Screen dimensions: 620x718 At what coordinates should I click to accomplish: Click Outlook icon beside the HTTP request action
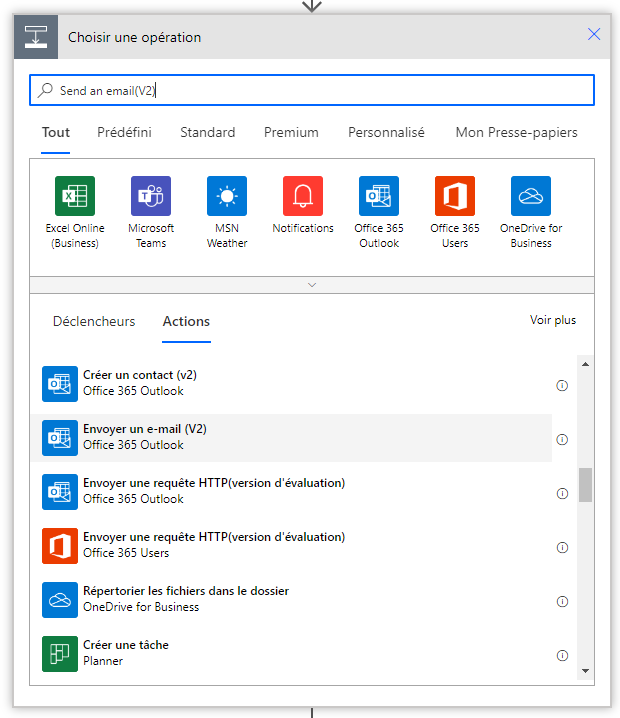60,492
